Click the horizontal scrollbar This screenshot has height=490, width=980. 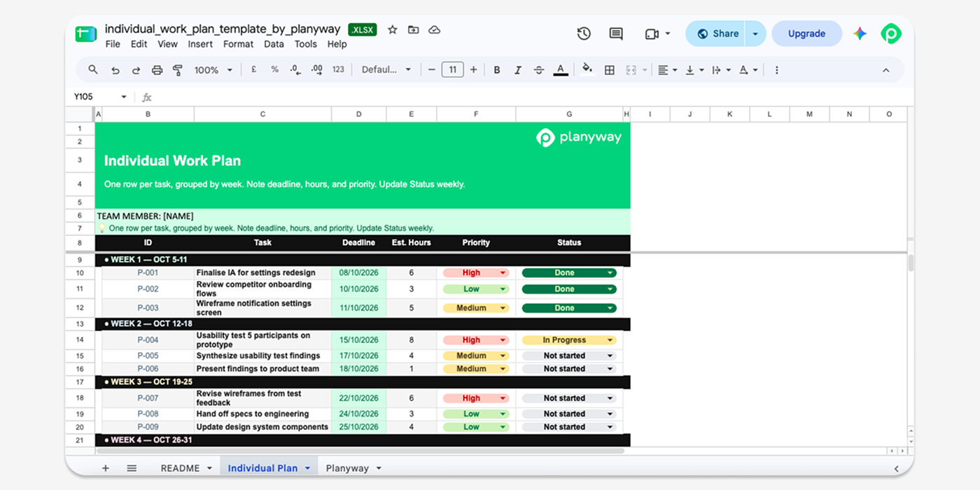coord(360,451)
